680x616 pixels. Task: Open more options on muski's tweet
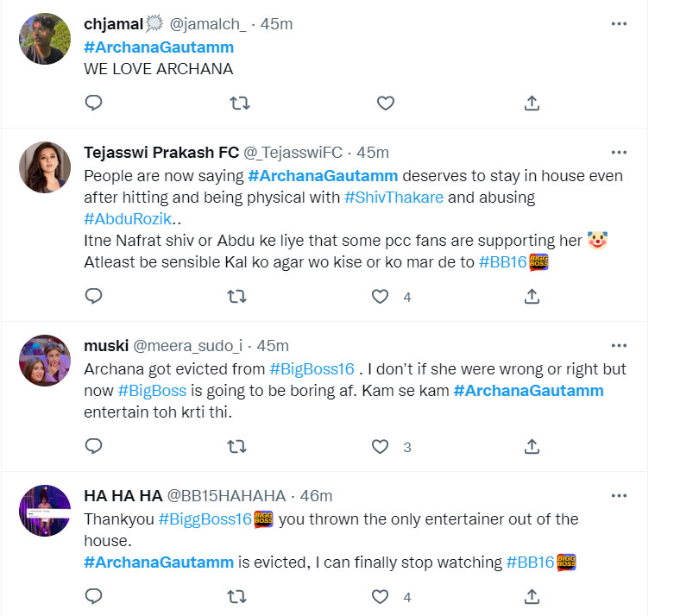[x=619, y=345]
